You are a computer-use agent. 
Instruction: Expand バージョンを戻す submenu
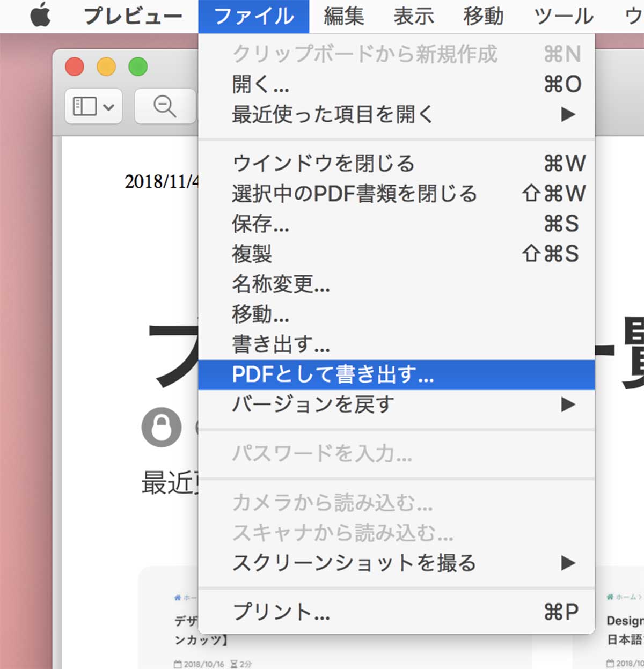click(x=397, y=405)
